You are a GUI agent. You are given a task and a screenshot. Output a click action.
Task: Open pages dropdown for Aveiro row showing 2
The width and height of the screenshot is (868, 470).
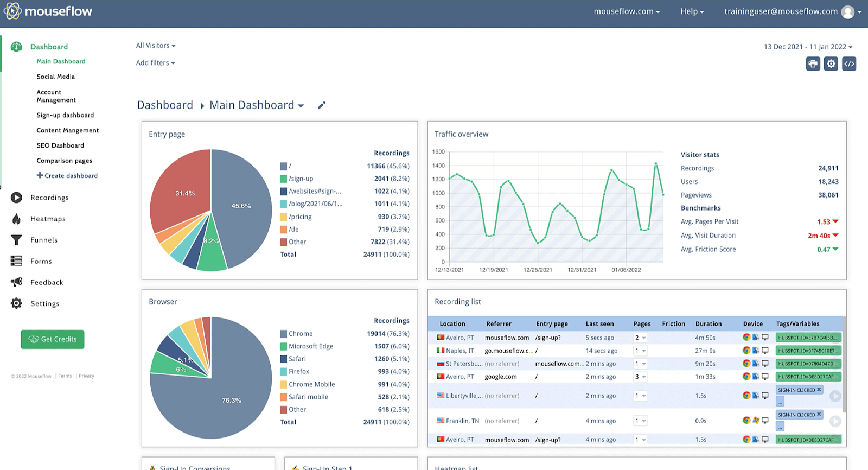point(641,338)
